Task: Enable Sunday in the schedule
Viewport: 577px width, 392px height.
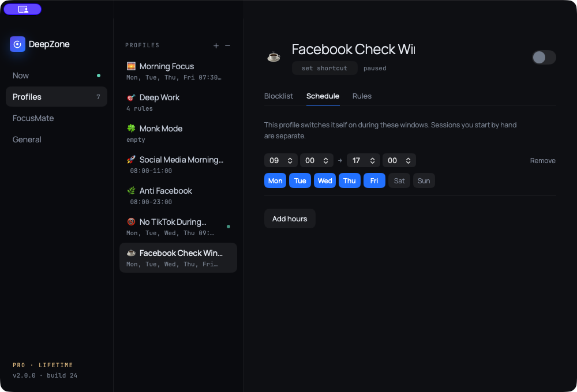Action: (424, 180)
